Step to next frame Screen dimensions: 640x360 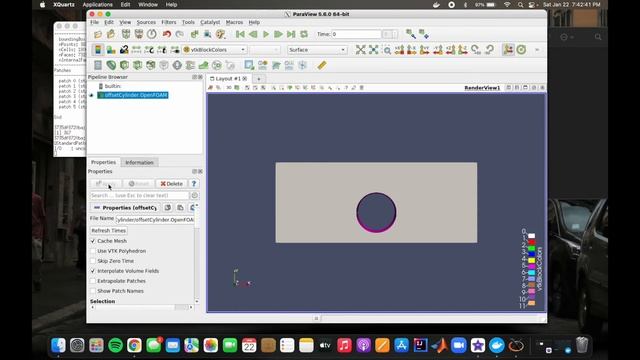point(278,34)
